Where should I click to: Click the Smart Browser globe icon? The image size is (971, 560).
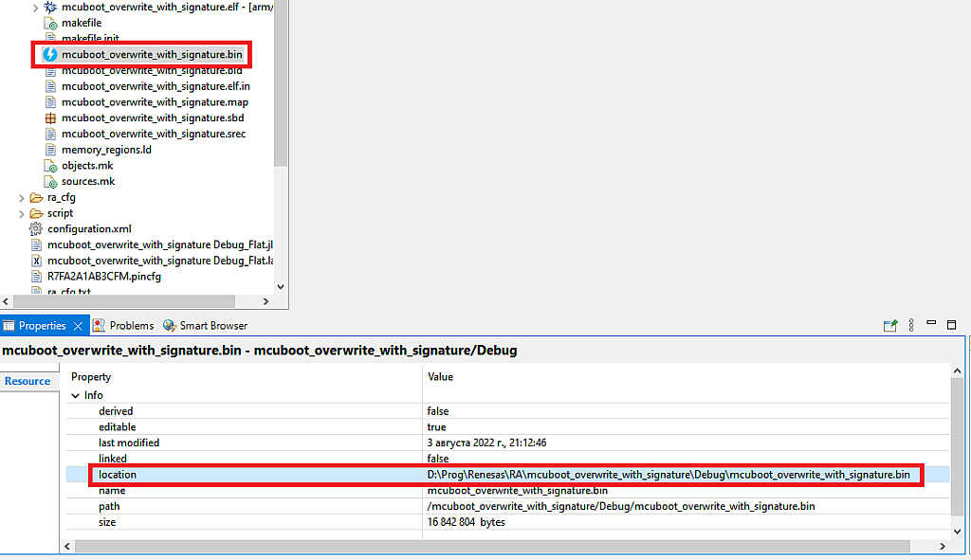(169, 325)
